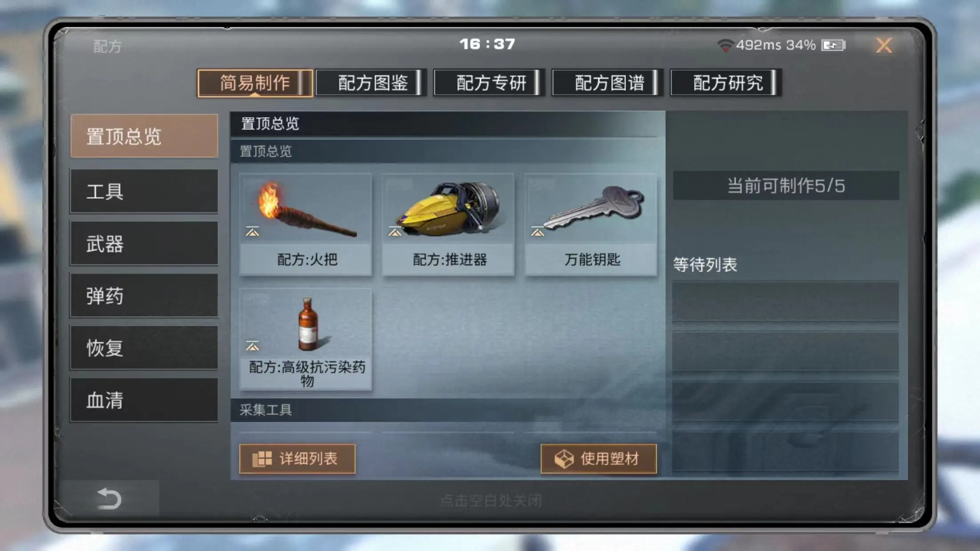Open the 武器 weapons category
Viewport: 980px width, 551px height.
pyautogui.click(x=144, y=244)
